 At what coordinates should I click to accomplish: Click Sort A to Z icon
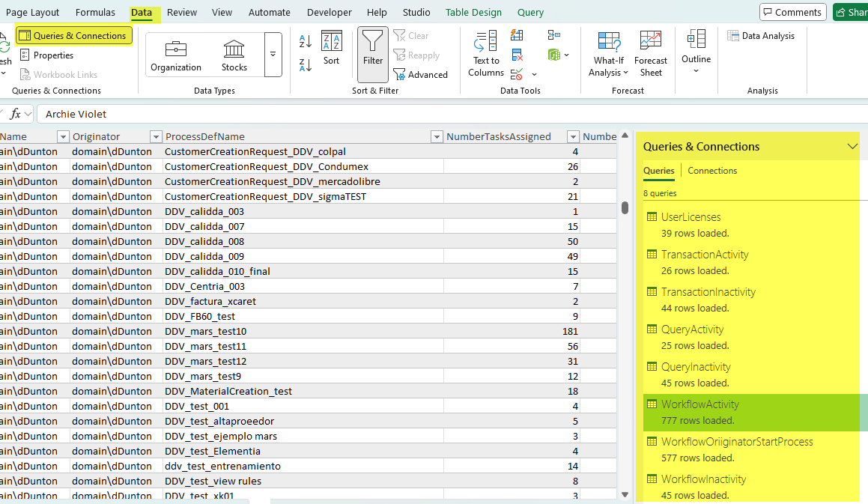pos(306,41)
